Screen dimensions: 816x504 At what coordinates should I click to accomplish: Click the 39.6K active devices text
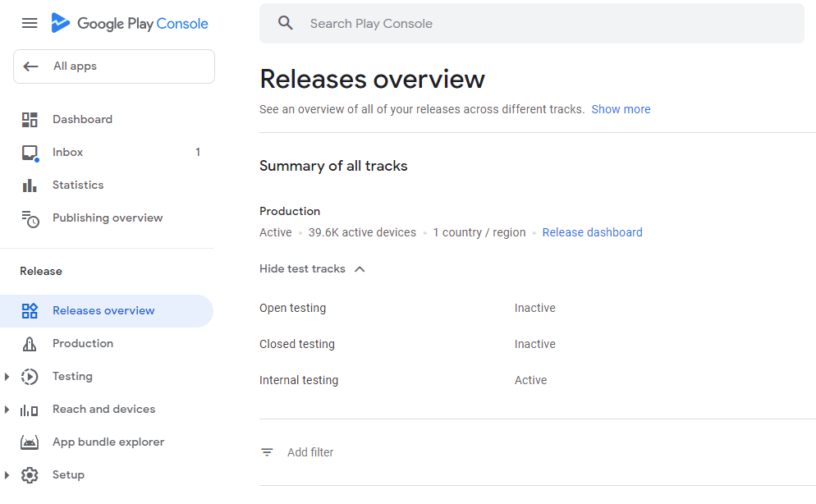click(362, 232)
